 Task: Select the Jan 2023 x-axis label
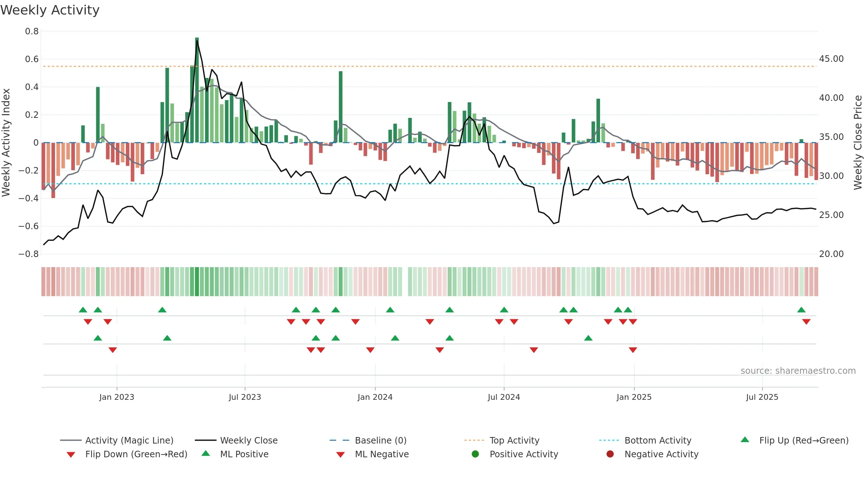[x=117, y=397]
